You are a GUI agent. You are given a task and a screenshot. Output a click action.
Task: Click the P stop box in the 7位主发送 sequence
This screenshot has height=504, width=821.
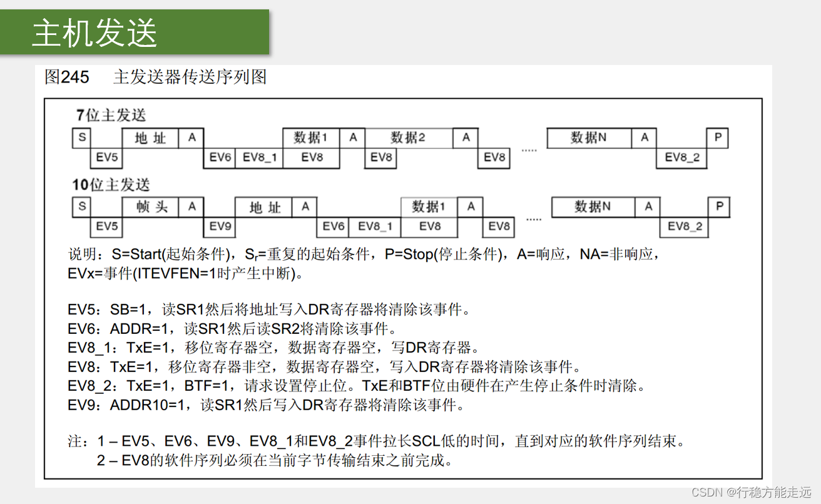coord(718,138)
